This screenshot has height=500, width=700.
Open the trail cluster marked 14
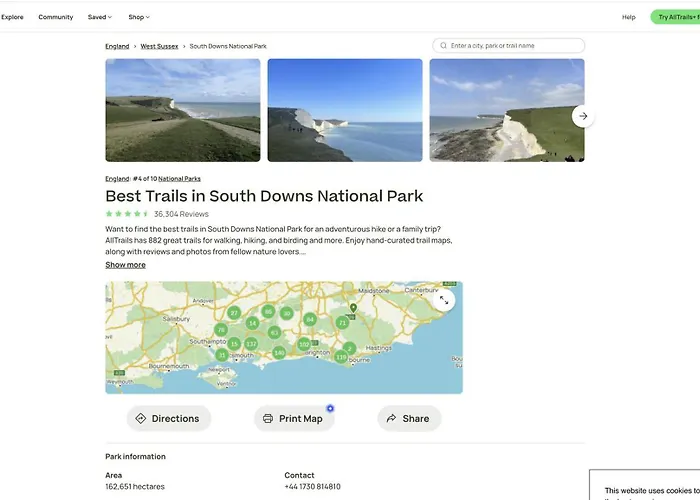(252, 323)
